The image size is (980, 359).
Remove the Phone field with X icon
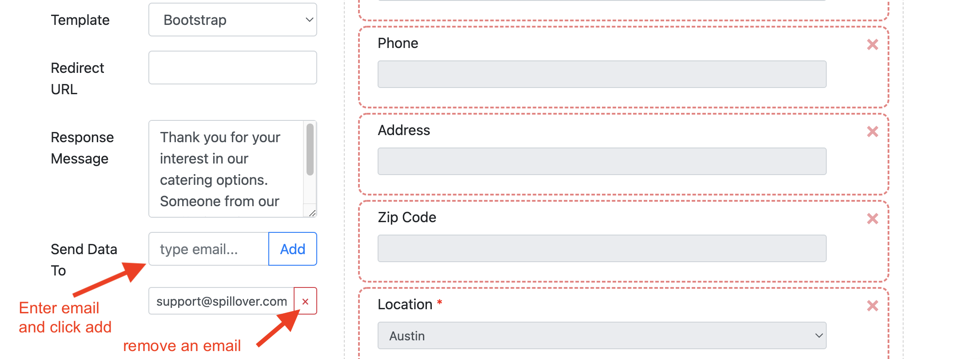(872, 44)
